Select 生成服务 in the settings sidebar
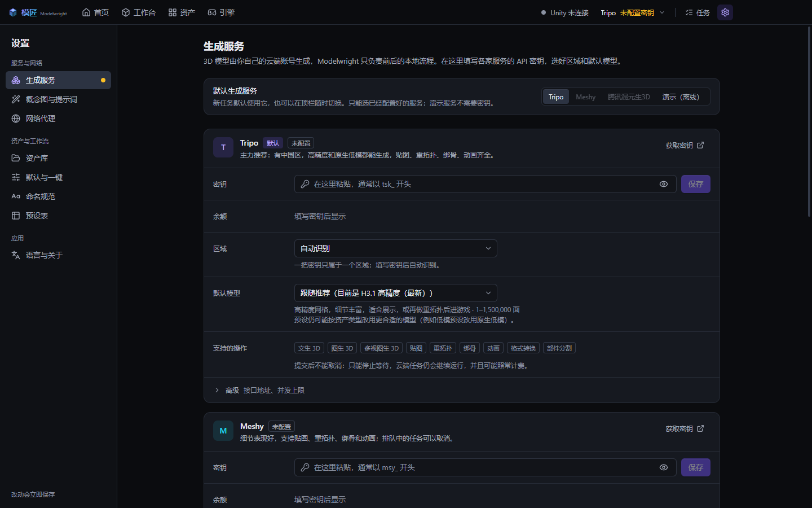Image resolution: width=812 pixels, height=508 pixels. pyautogui.click(x=58, y=80)
